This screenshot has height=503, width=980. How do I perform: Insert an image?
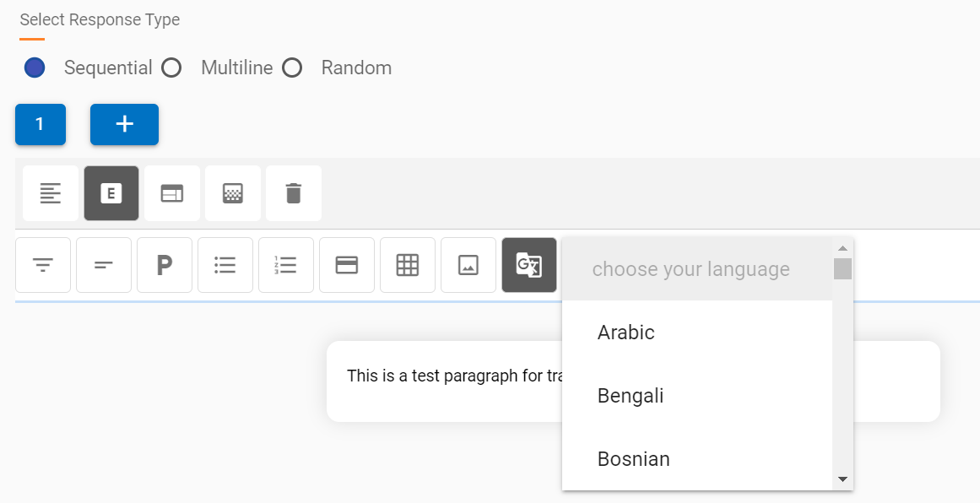pos(468,265)
